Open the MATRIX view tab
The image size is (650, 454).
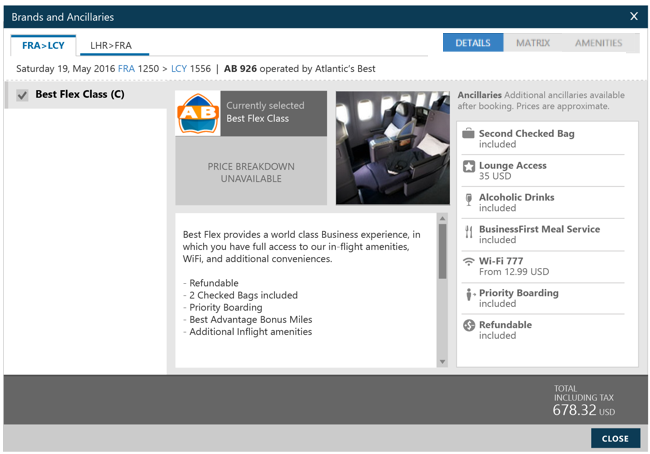click(x=533, y=43)
